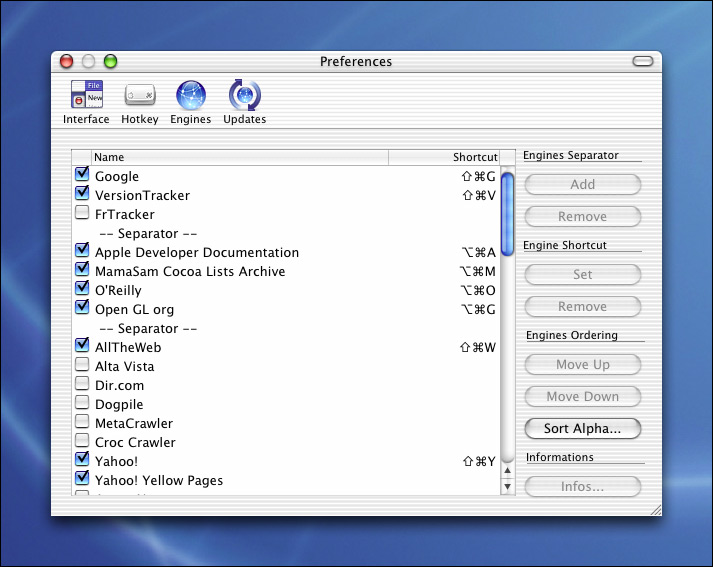Screen dimensions: 713x567
Task: Open the Updates preferences pane
Action: pos(245,102)
